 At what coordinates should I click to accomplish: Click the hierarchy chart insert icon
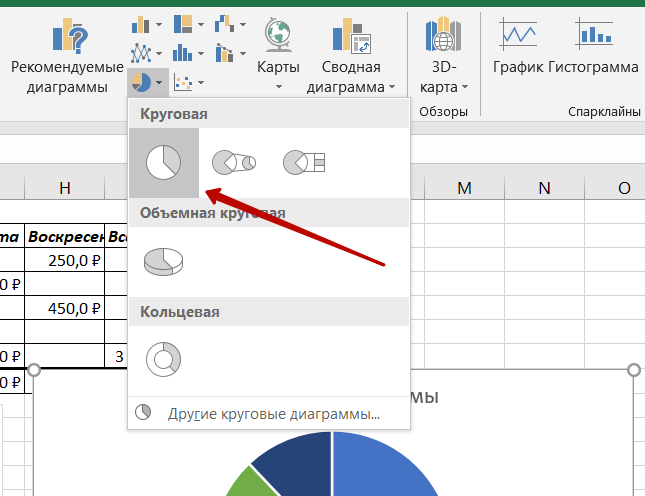(x=183, y=24)
